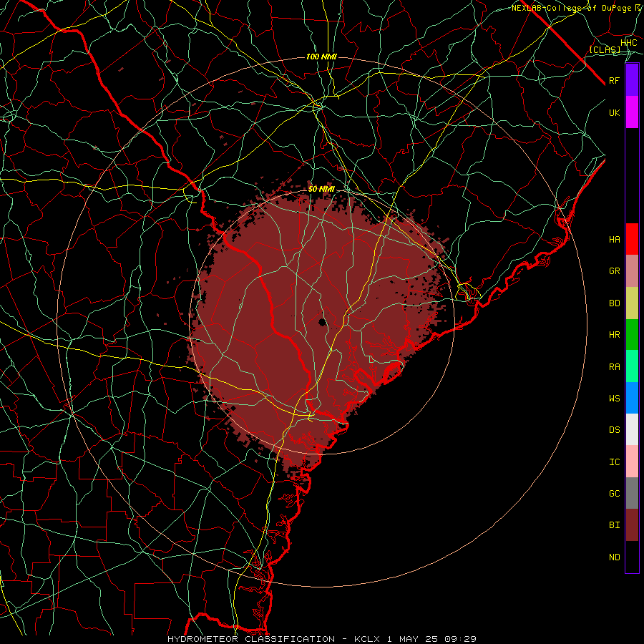Click the BD yellow legend swatch
Screen dimensions: 644x644
click(632, 303)
